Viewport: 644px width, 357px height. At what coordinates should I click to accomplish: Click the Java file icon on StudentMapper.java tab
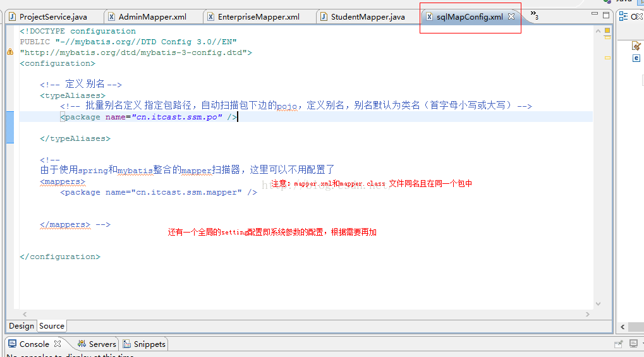coord(324,17)
